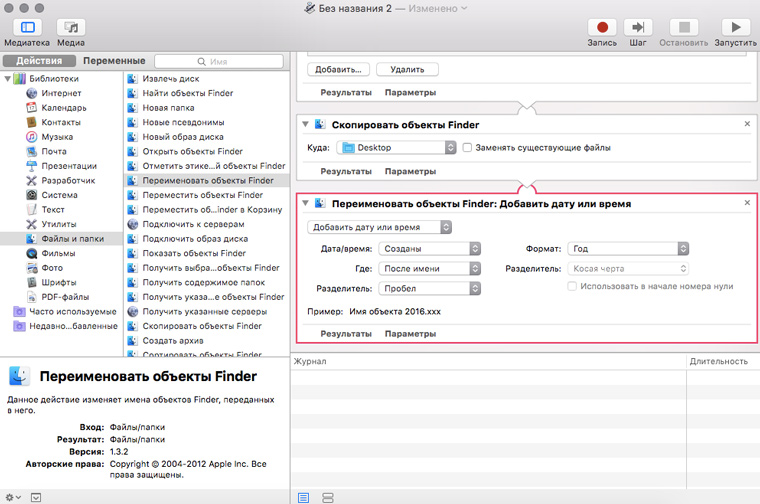Click the Шаг step button
The width and height of the screenshot is (760, 504).
(638, 29)
